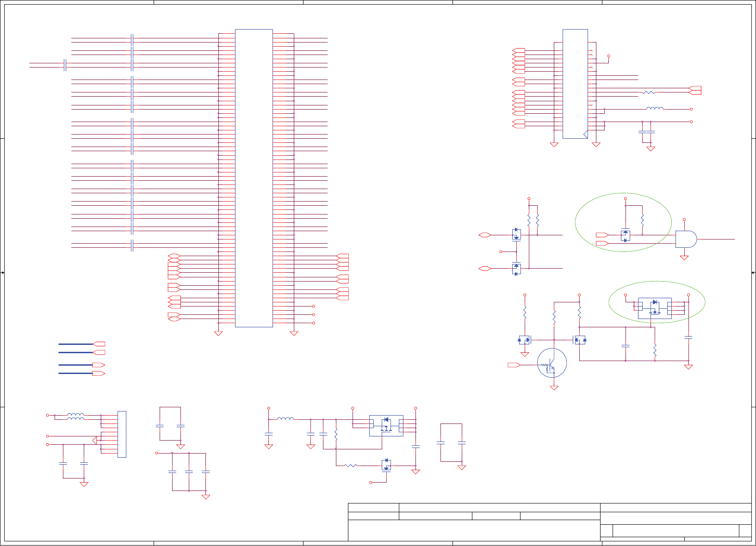
Task: Select the horizontal resistor beside bottom-center small MOSFET
Action: click(x=351, y=466)
